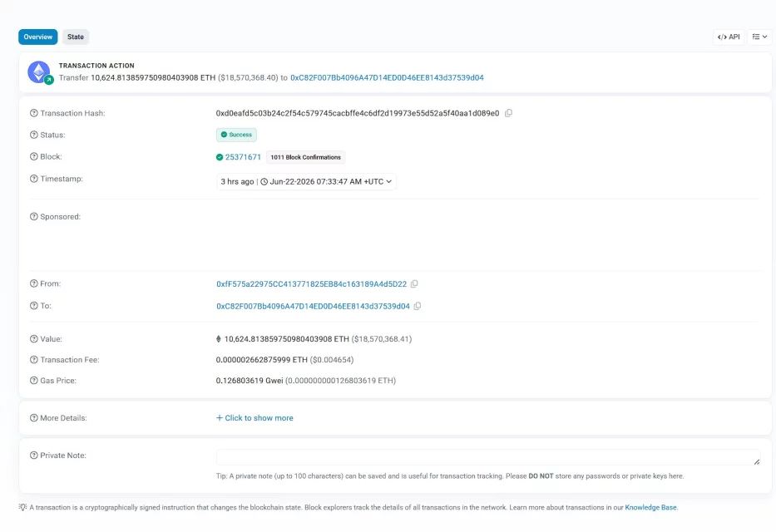Click help icon next to To
Viewport: 776px width, 532px height.
(x=33, y=306)
